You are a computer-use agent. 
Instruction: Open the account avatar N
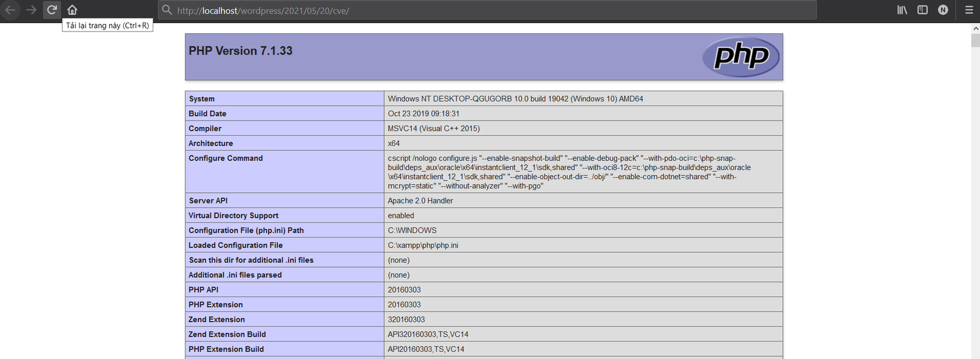[943, 10]
